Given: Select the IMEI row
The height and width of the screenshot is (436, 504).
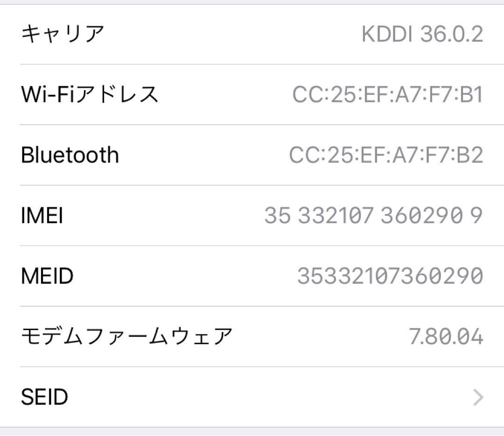Looking at the screenshot, I should (x=252, y=215).
